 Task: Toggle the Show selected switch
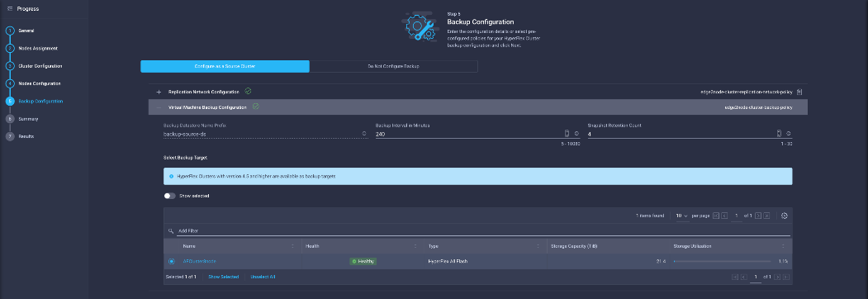click(x=169, y=196)
